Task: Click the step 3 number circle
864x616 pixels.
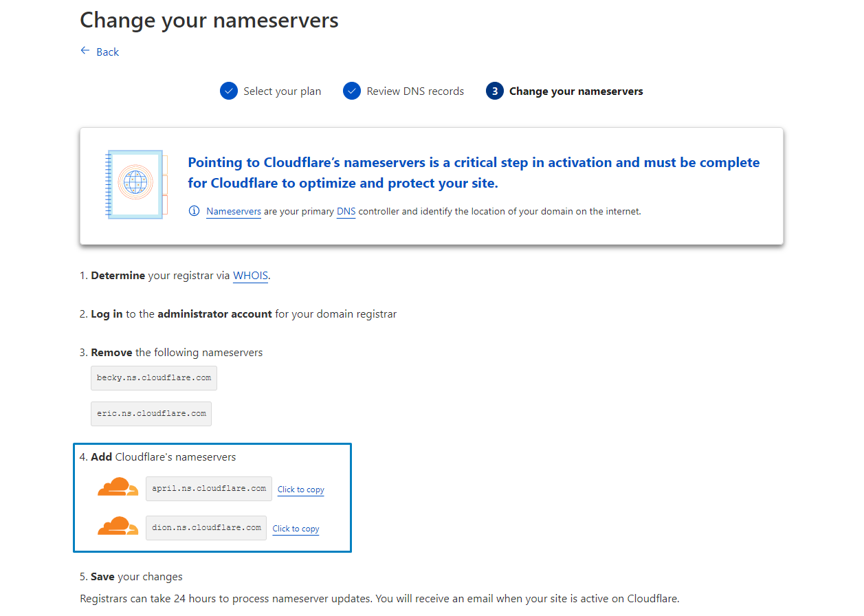Action: pyautogui.click(x=495, y=91)
